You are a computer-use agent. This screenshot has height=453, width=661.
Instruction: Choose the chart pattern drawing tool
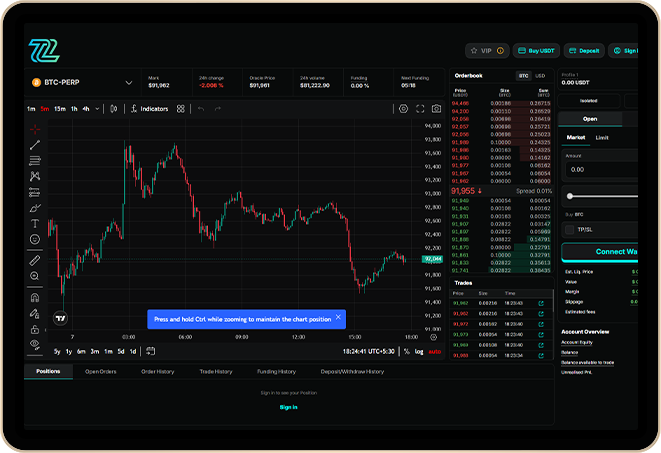click(35, 176)
